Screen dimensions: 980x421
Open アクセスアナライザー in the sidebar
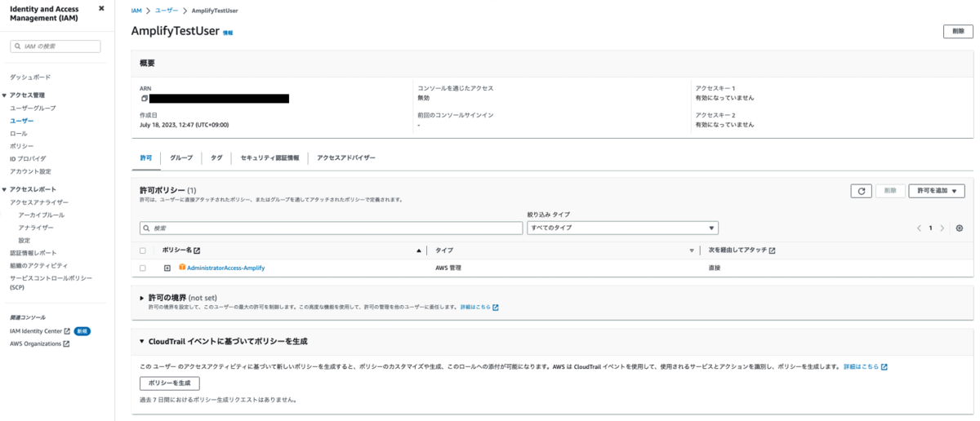(39, 202)
